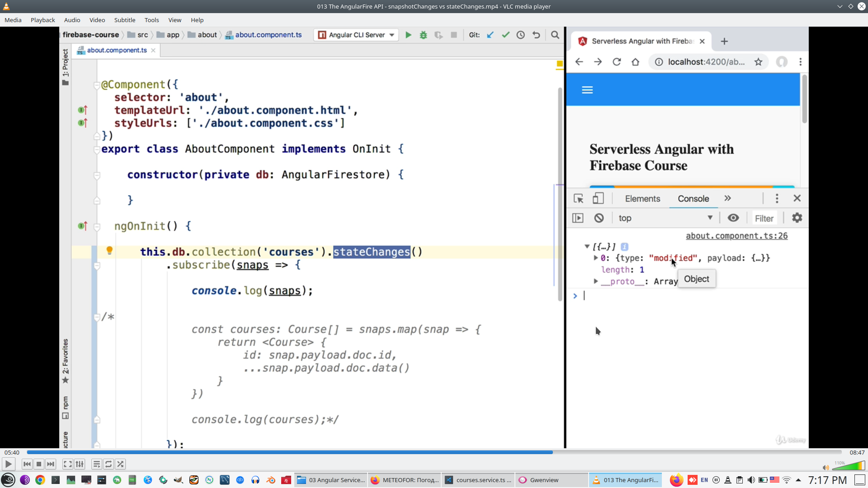Switch to courses.service.ts taskbar window
Viewport: 868px width, 488px height.
point(478,480)
